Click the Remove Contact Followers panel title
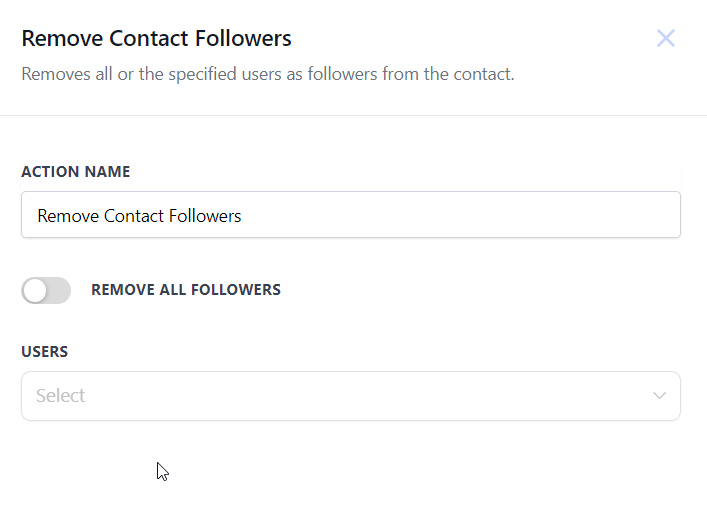 [x=156, y=39]
